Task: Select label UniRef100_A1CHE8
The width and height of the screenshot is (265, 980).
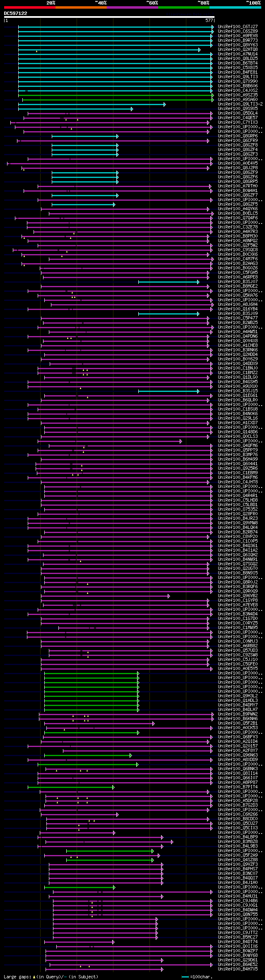Action: coord(238,345)
